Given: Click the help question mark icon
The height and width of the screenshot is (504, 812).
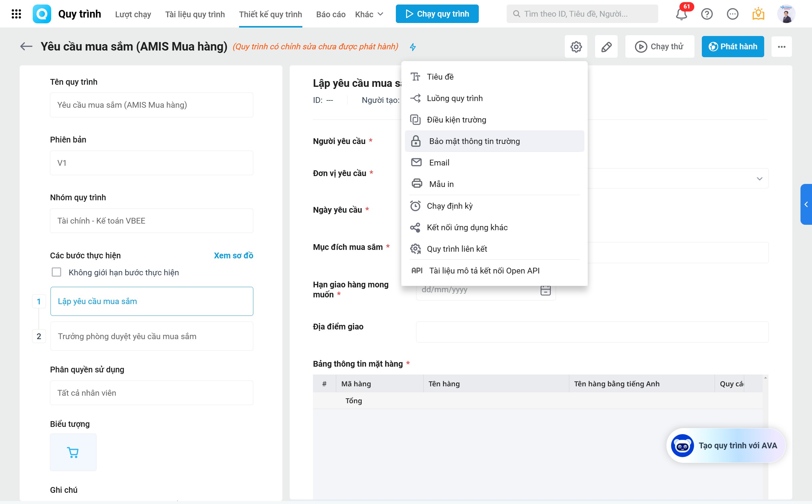Looking at the screenshot, I should [707, 14].
